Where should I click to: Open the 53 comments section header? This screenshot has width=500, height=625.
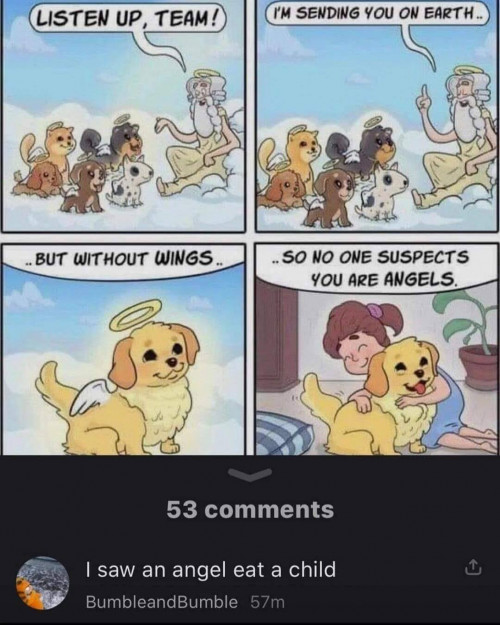[250, 509]
